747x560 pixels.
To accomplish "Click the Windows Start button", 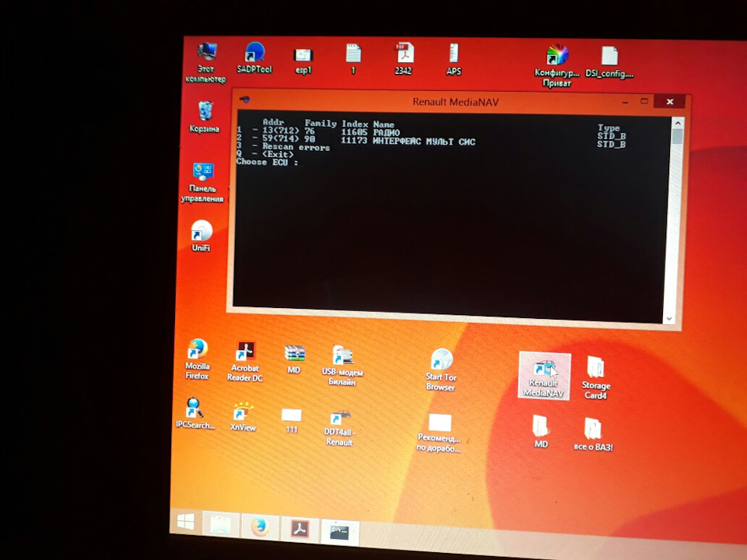I will (x=185, y=522).
